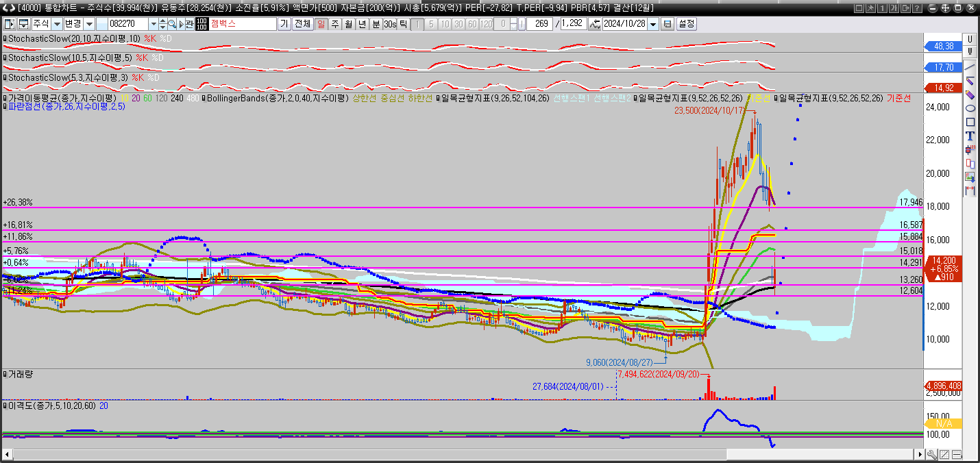This screenshot has height=463, width=980.
Task: Select the 5 interval button
Action: [x=431, y=24]
